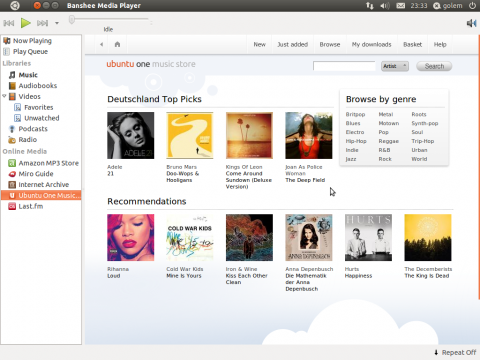Skip to the next track
Viewport: 480px width, 360px height.
(x=42, y=23)
